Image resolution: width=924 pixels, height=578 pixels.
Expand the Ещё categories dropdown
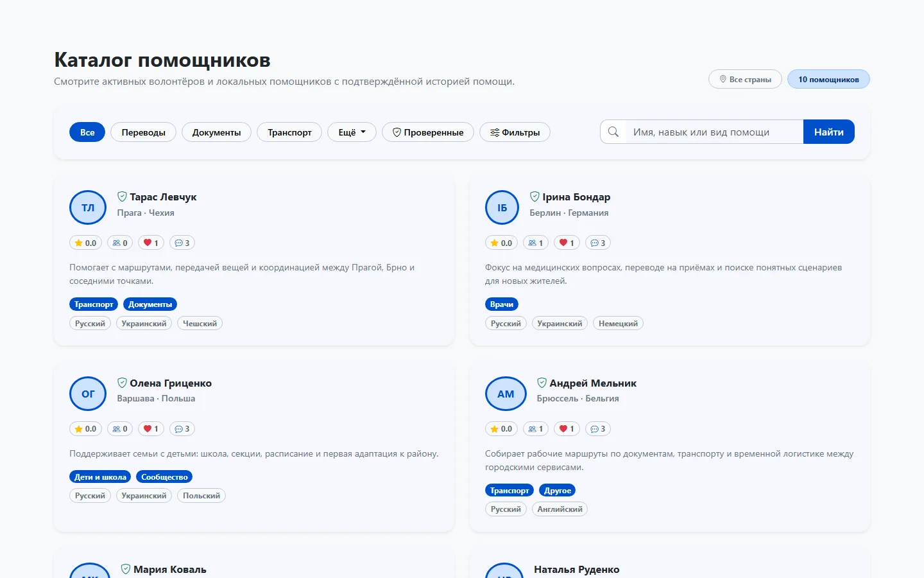click(x=352, y=132)
